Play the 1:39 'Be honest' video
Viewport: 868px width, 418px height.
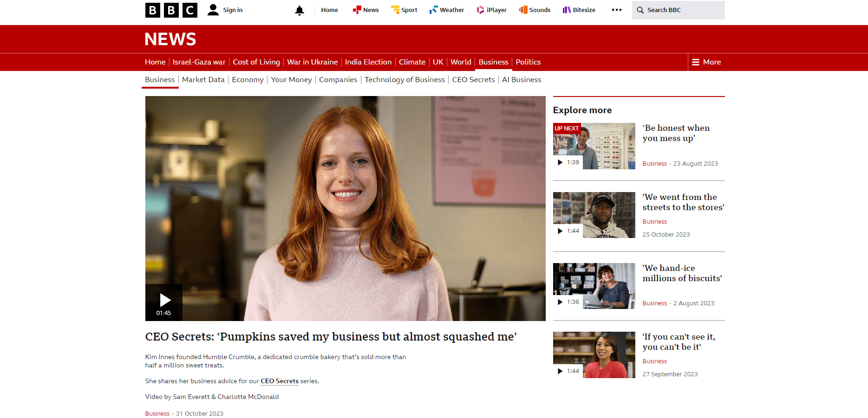coord(568,162)
